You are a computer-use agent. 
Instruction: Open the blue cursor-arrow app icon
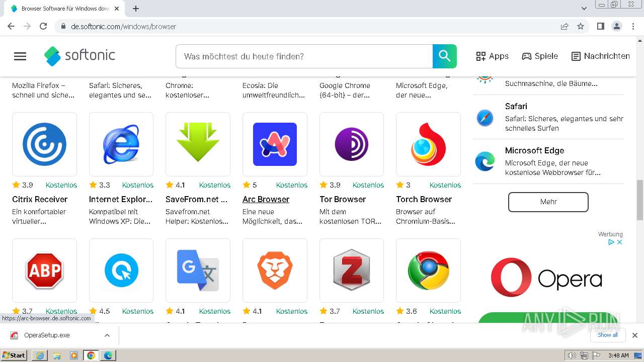tap(121, 270)
